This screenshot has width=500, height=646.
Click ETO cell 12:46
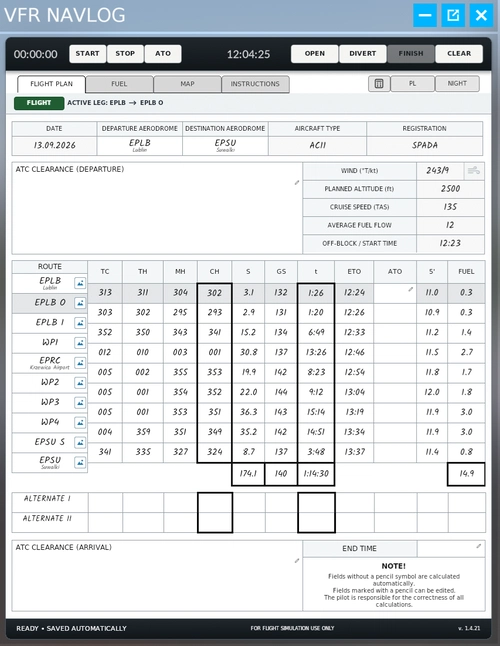pos(354,352)
